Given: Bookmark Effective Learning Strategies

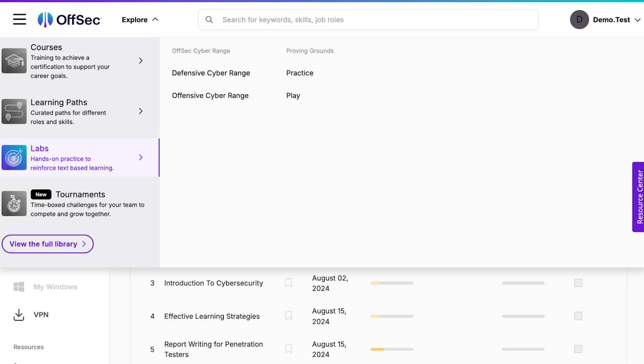Looking at the screenshot, I should (289, 316).
